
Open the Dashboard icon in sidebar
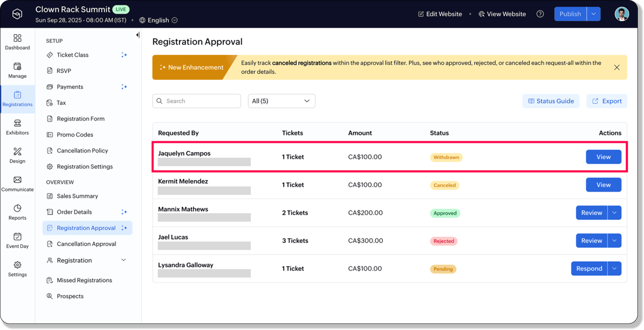click(17, 38)
